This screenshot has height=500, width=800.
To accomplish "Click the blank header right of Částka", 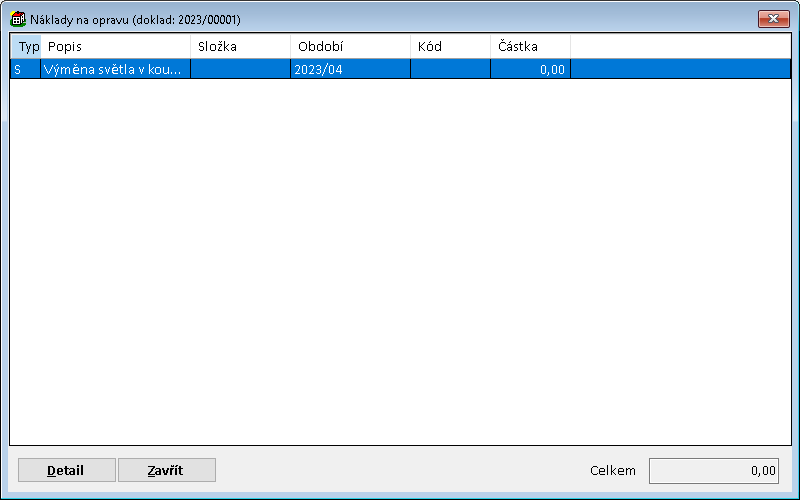I will coord(680,47).
